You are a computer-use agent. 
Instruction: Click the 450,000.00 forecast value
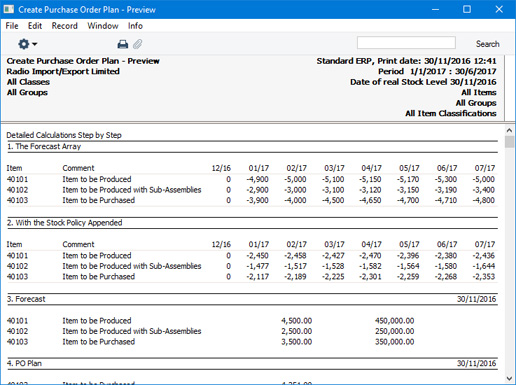[394, 321]
